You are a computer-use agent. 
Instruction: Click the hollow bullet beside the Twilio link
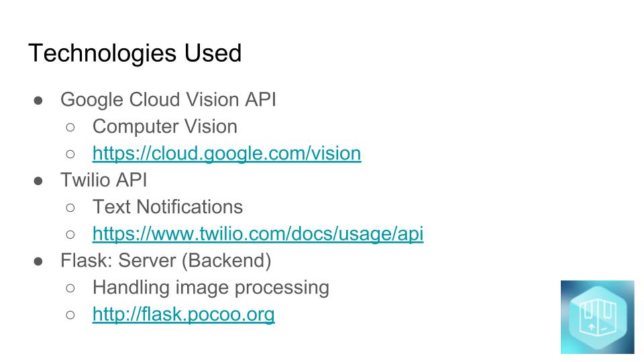[71, 235]
